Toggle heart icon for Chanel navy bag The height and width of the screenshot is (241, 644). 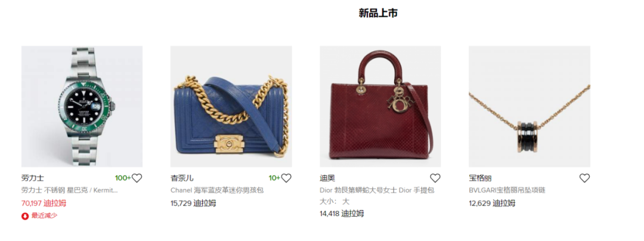(286, 178)
